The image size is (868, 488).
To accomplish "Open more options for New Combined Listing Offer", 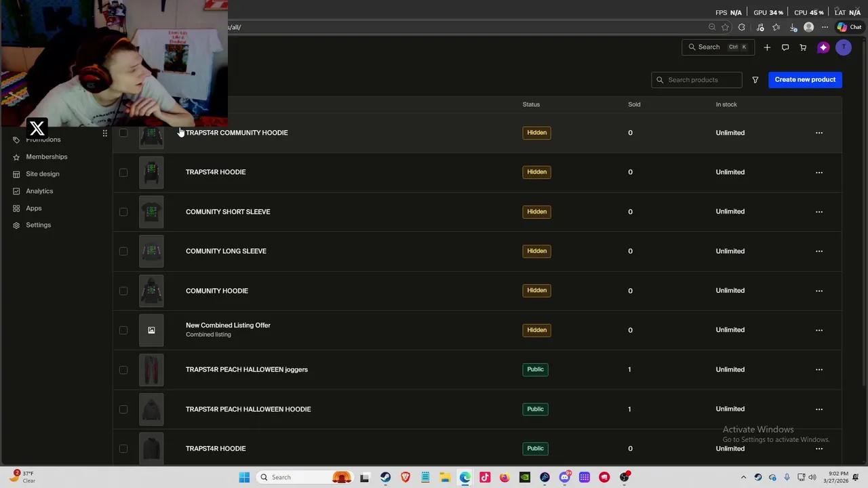I will (x=819, y=330).
